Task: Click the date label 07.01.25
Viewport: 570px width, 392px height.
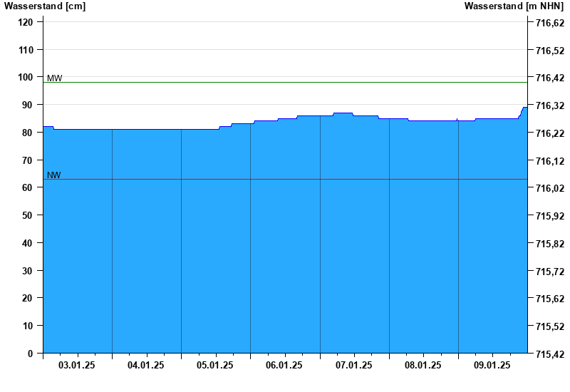Action: pyautogui.click(x=353, y=365)
